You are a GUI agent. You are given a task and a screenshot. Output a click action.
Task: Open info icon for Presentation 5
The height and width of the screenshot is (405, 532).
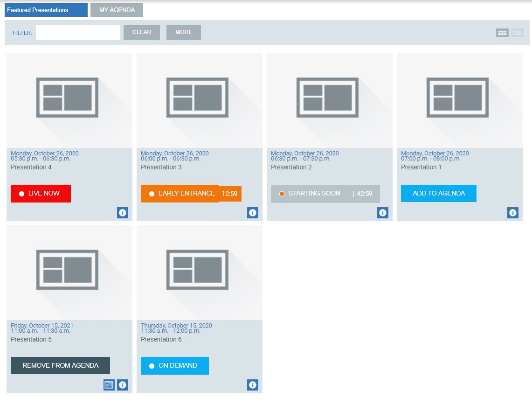coord(123,385)
